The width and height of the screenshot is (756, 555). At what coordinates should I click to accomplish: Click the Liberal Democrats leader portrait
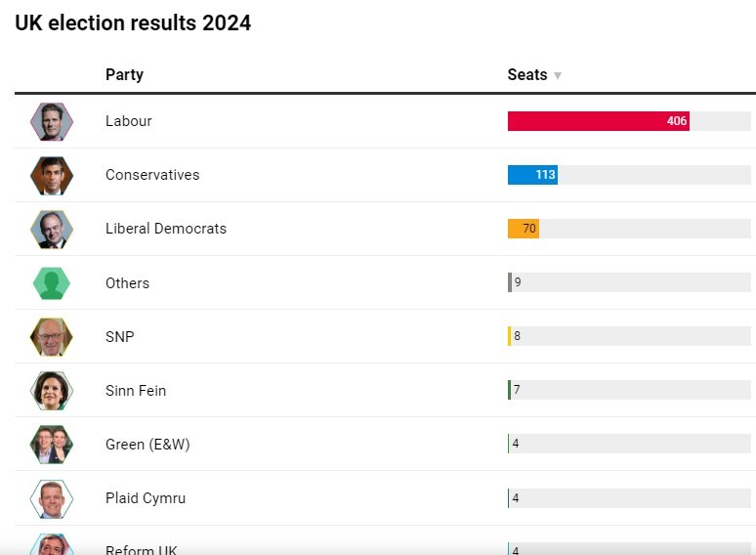(51, 229)
